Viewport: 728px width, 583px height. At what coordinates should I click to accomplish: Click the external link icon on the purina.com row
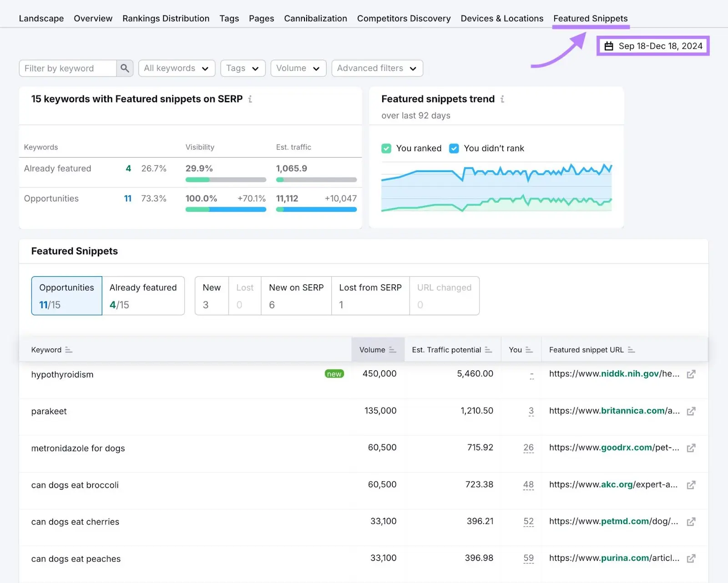point(691,558)
